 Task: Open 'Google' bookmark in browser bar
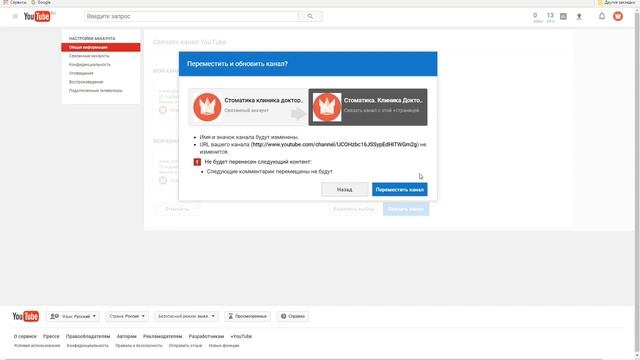click(x=41, y=2)
